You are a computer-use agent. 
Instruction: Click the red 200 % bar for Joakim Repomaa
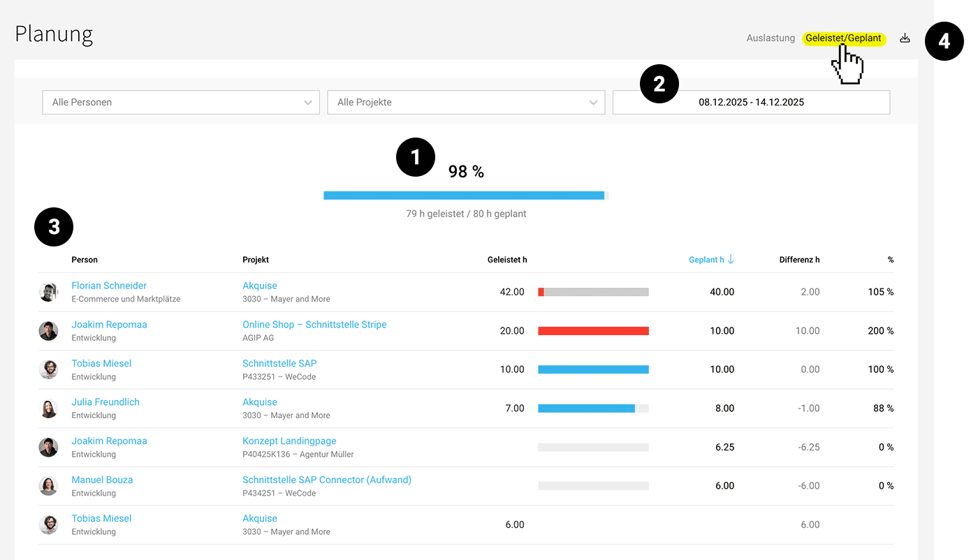pyautogui.click(x=593, y=331)
